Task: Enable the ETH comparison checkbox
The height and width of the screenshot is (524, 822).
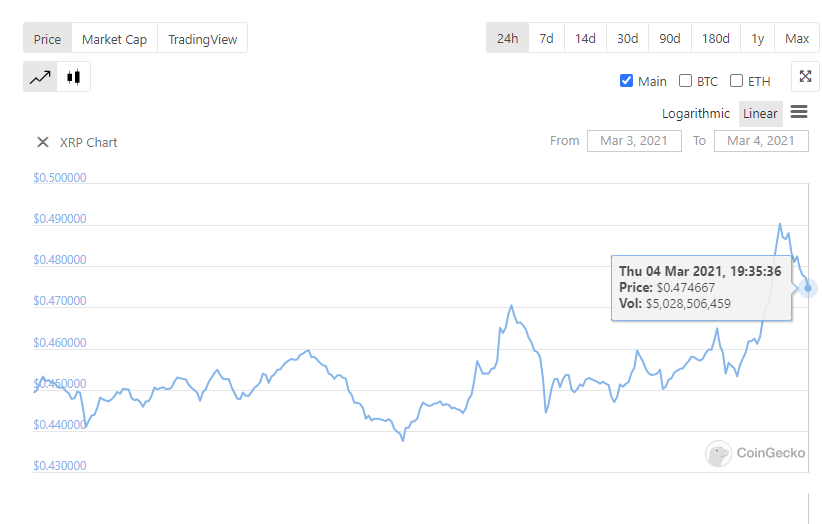Action: coord(737,81)
